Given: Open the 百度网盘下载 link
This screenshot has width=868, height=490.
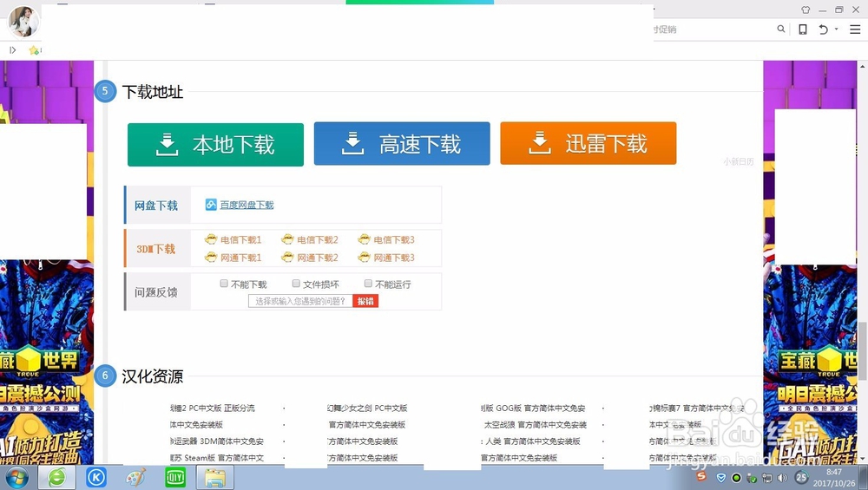Looking at the screenshot, I should pyautogui.click(x=247, y=205).
